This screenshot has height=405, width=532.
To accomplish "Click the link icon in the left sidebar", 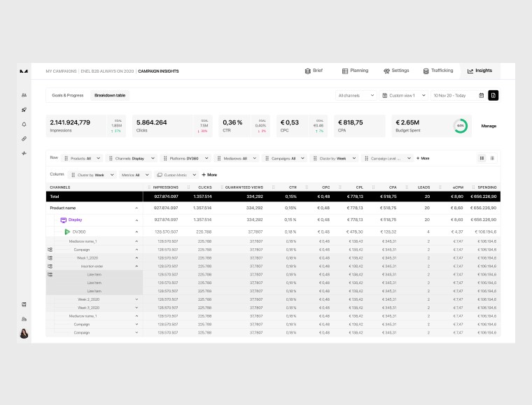I will (x=24, y=138).
